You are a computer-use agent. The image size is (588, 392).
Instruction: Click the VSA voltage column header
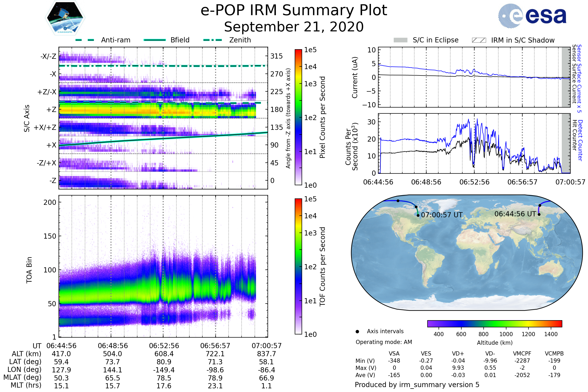pos(394,354)
